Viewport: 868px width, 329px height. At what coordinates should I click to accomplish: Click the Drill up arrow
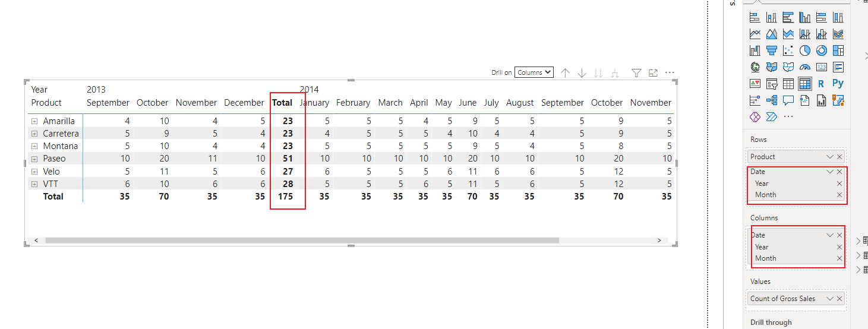(x=565, y=72)
